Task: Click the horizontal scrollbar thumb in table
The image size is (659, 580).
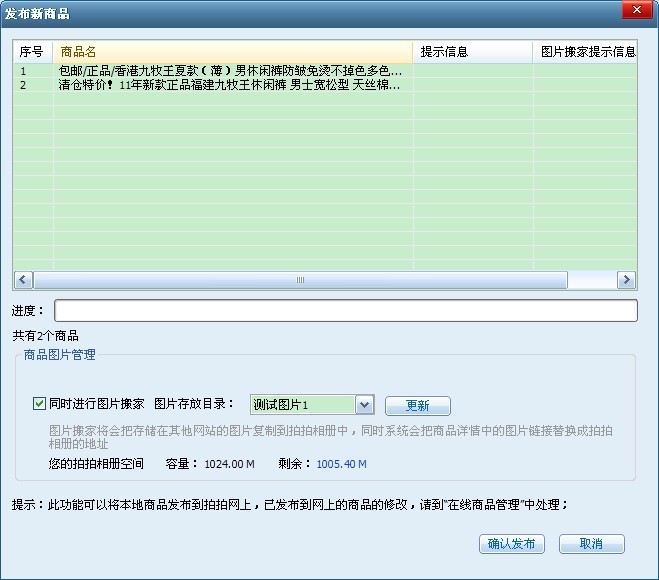Action: coord(298,280)
